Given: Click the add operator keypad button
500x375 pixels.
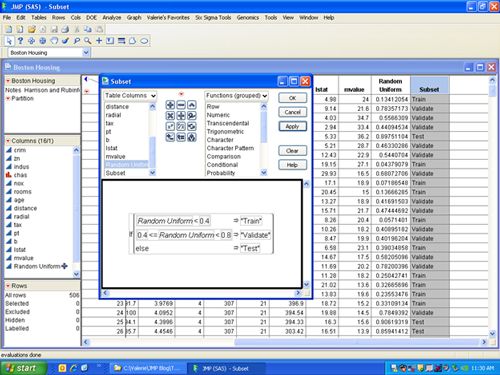Looking at the screenshot, I should 170,105.
